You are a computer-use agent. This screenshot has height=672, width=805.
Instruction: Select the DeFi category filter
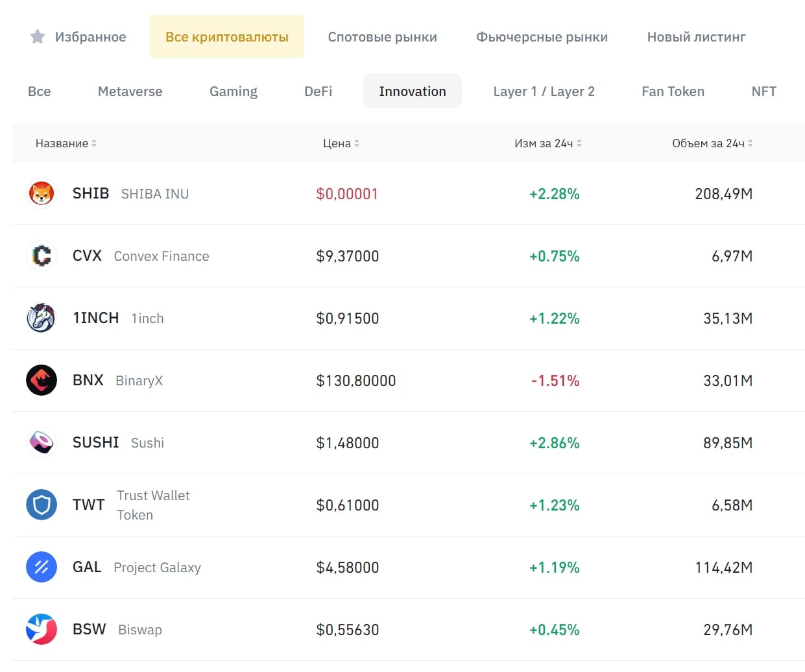click(x=318, y=91)
